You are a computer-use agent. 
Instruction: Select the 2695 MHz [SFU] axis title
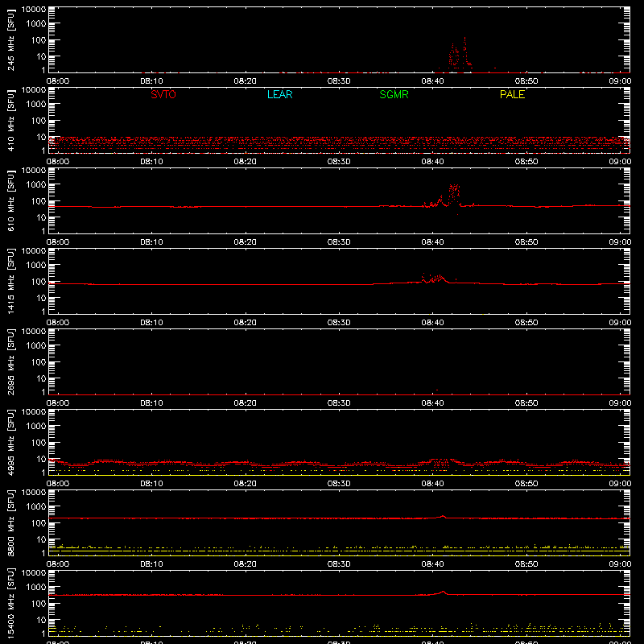[x=10, y=361]
